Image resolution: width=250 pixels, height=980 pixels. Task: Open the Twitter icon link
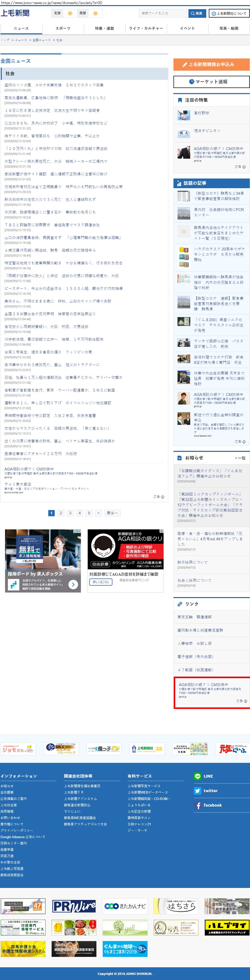tap(197, 791)
